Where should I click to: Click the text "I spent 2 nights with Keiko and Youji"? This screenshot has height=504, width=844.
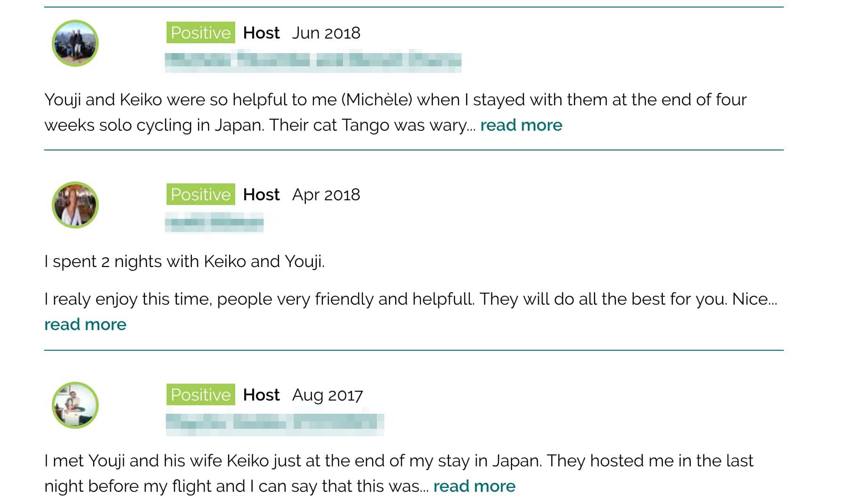184,261
